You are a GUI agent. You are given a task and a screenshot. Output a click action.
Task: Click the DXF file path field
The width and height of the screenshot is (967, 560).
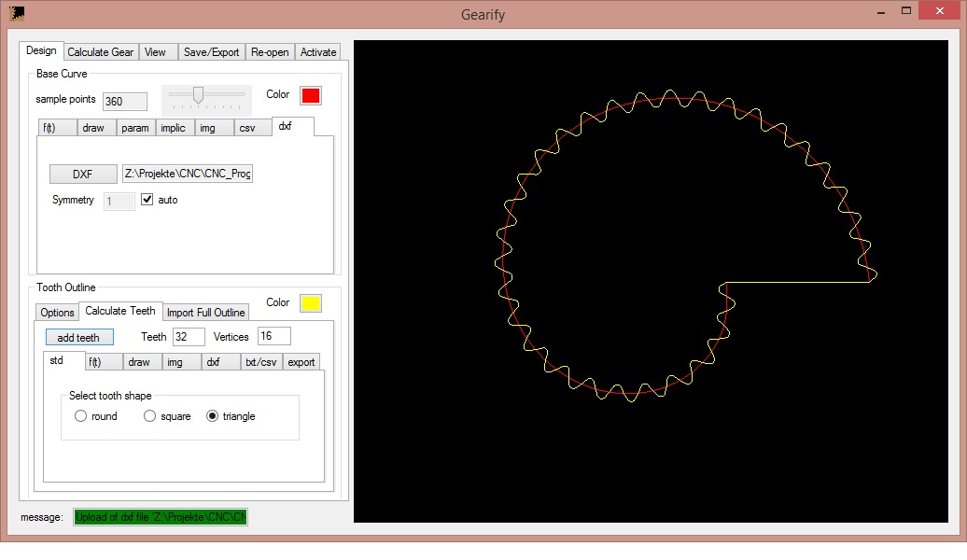[188, 174]
